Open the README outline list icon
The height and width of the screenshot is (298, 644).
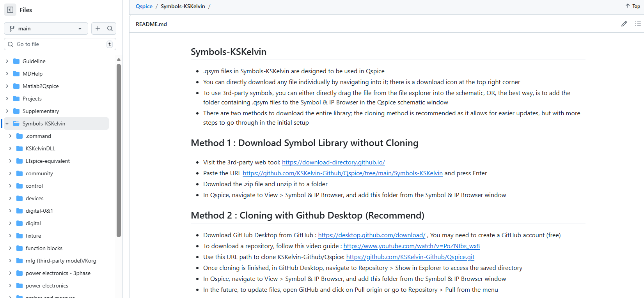[638, 24]
